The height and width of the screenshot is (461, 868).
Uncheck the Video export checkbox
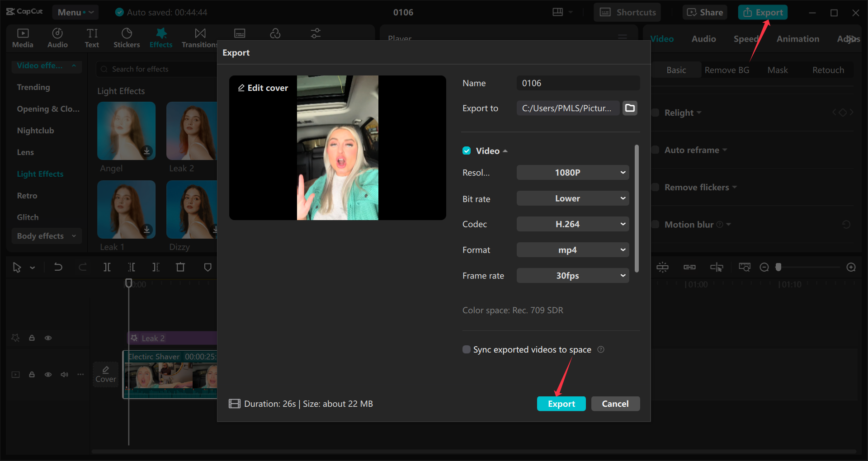click(x=467, y=151)
